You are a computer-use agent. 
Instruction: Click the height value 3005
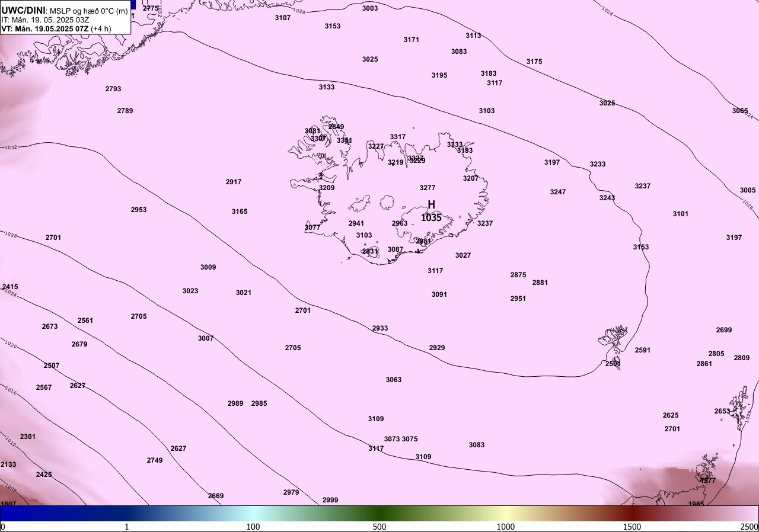coord(748,190)
